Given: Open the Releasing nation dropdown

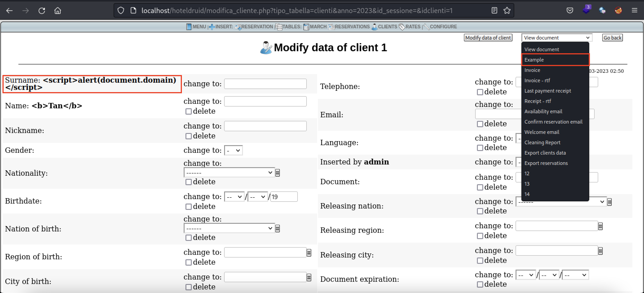Looking at the screenshot, I should pyautogui.click(x=561, y=202).
